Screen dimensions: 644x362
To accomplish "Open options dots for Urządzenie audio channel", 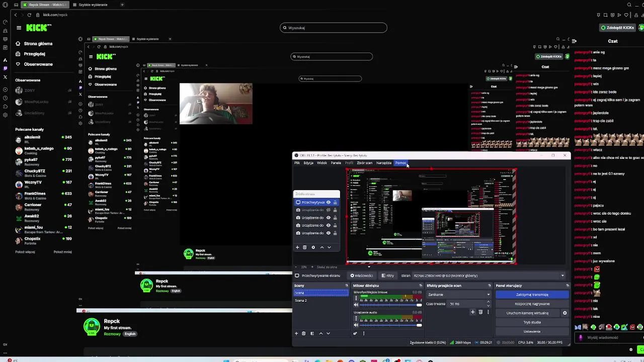I will tap(356, 318).
